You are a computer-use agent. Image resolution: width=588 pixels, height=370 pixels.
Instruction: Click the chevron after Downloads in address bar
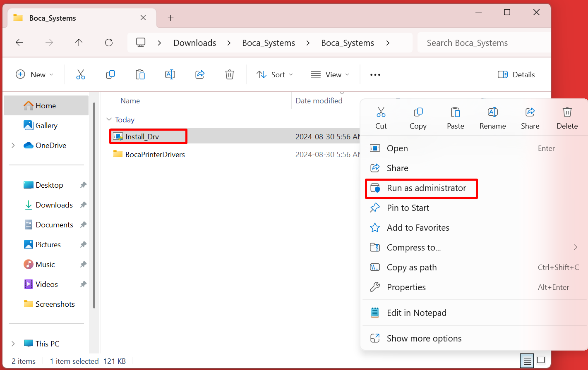click(x=229, y=43)
